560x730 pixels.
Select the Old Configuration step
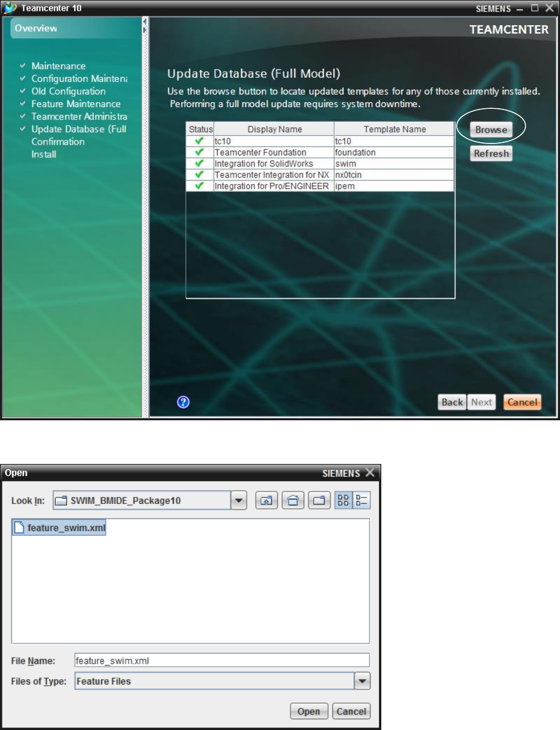click(69, 91)
